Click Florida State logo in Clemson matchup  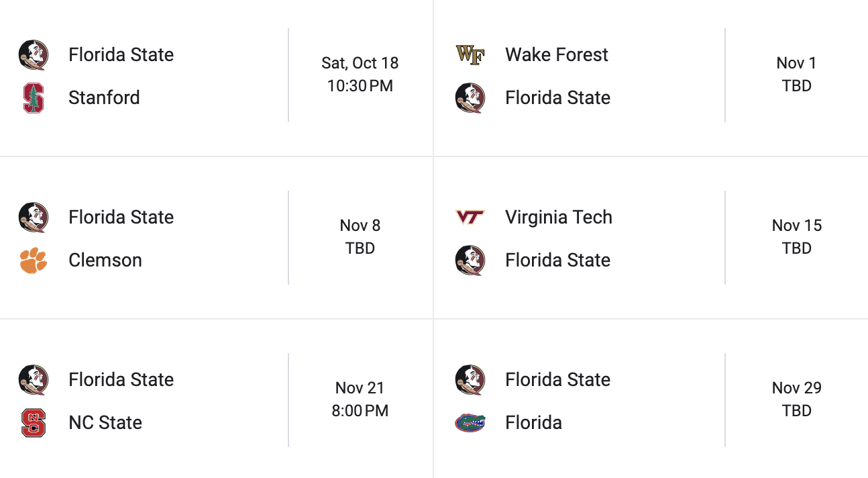pyautogui.click(x=33, y=218)
